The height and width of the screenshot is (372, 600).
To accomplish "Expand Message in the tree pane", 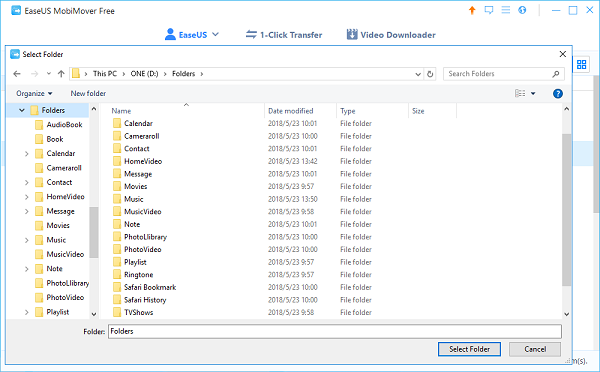I will click(x=26, y=211).
